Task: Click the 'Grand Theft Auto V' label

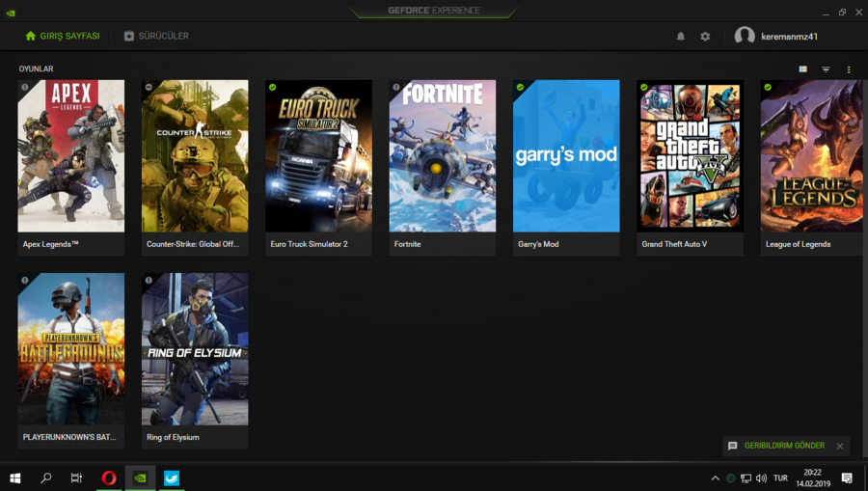Action: tap(674, 244)
